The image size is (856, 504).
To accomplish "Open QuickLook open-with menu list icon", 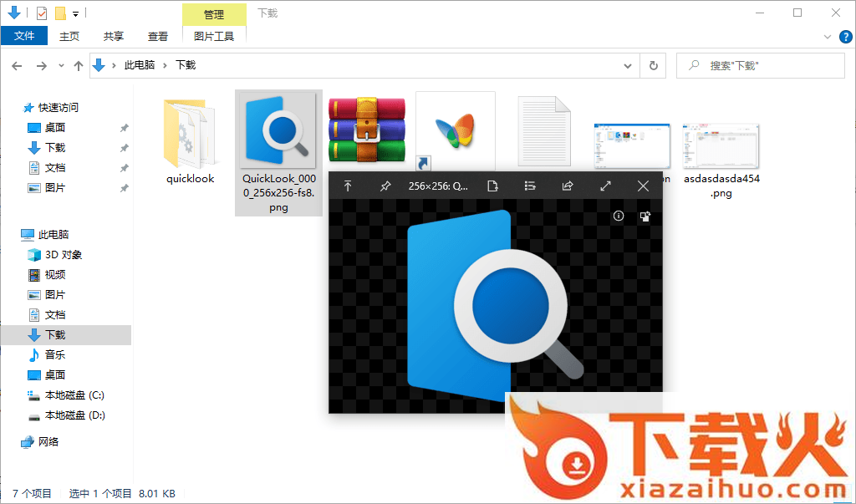I will coord(530,186).
